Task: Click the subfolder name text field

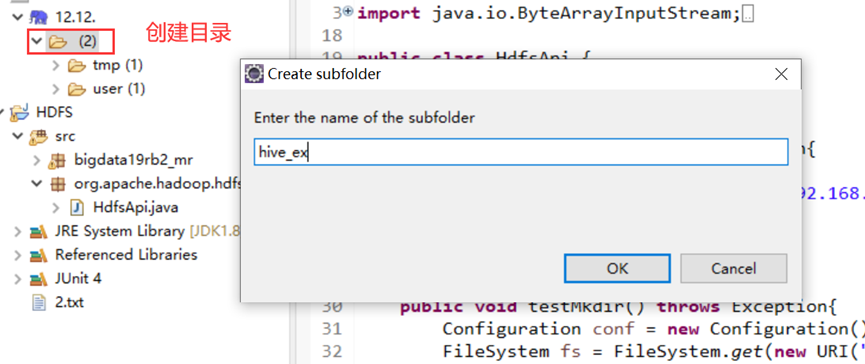Action: click(x=521, y=152)
